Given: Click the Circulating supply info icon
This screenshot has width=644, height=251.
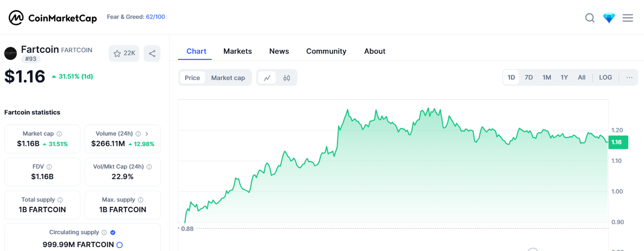Looking at the screenshot, I should (x=104, y=232).
